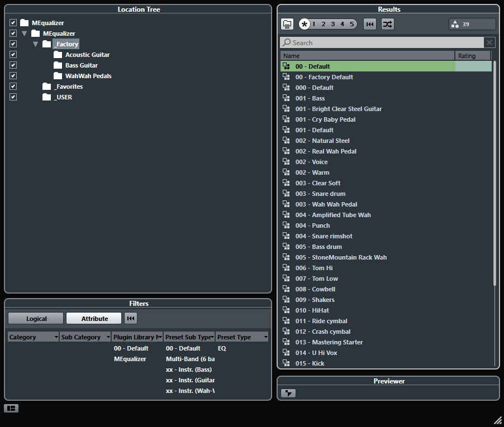Switch to the Logical filter tab
The image size is (504, 427).
(36, 319)
